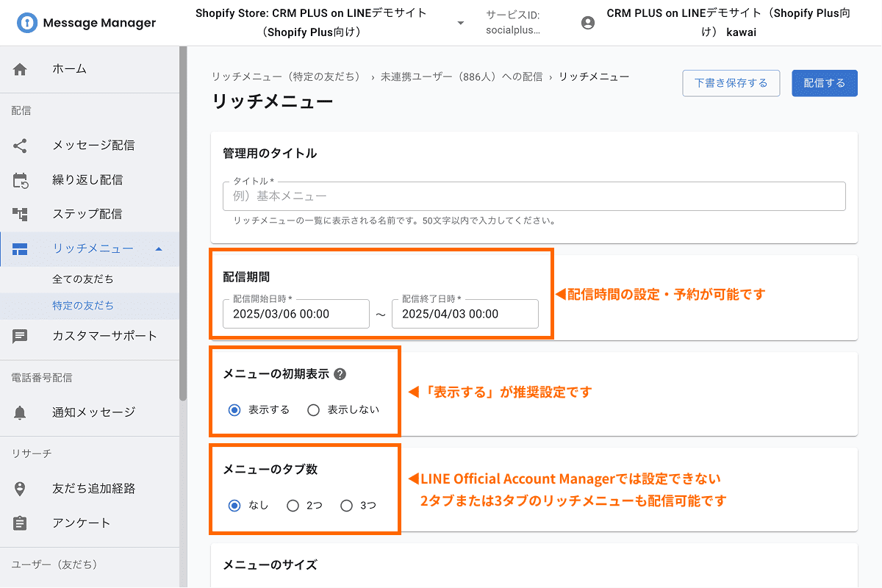Select the 友だち追加経路 location pin icon
882x588 pixels.
pos(20,488)
